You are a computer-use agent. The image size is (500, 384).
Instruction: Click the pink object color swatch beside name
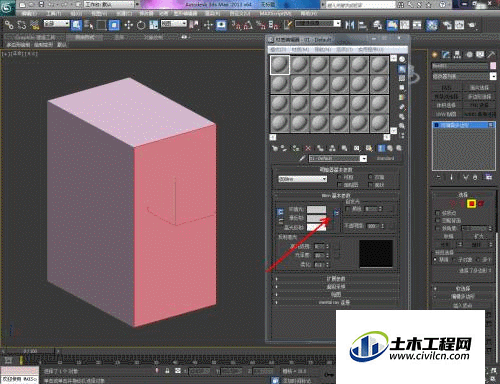tap(493, 66)
